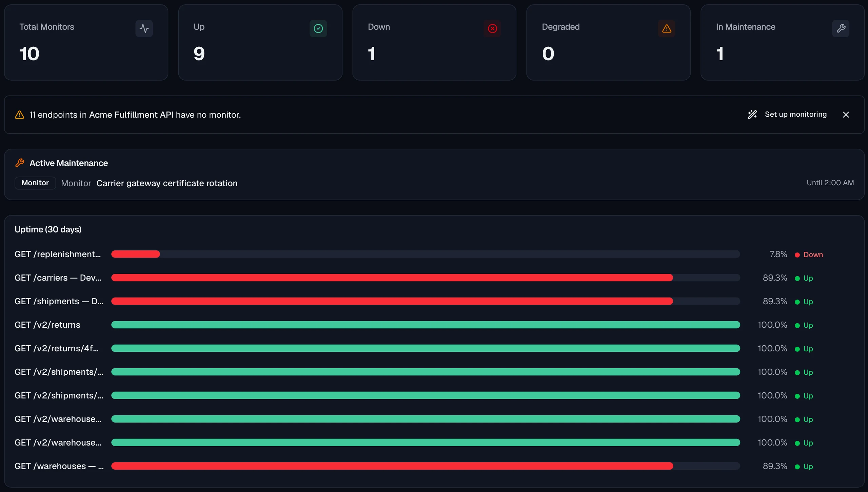Click the wrench icon on In Maintenance card
Viewport: 868px width, 492px height.
tap(841, 28)
